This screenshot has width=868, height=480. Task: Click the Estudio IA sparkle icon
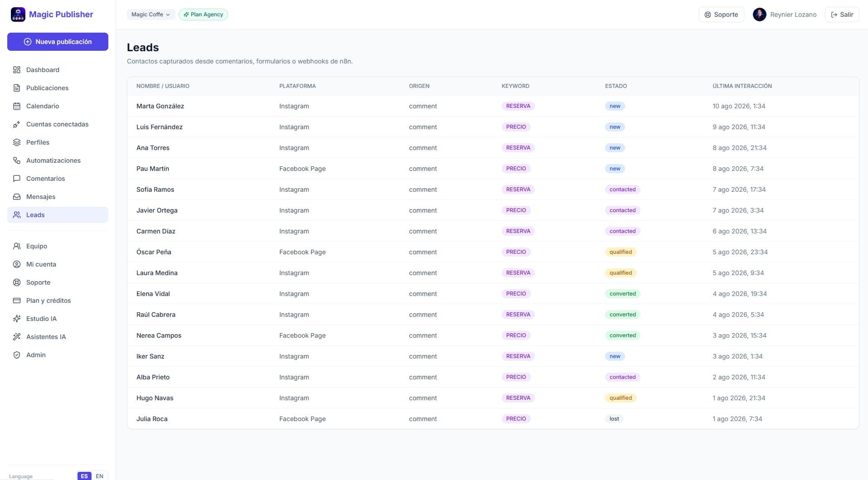tap(17, 319)
